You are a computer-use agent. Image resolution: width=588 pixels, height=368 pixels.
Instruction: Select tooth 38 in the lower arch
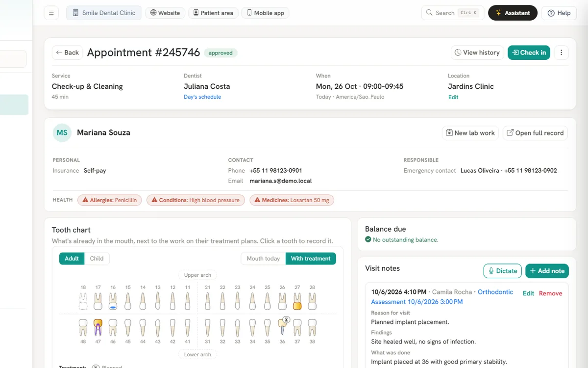(x=312, y=327)
